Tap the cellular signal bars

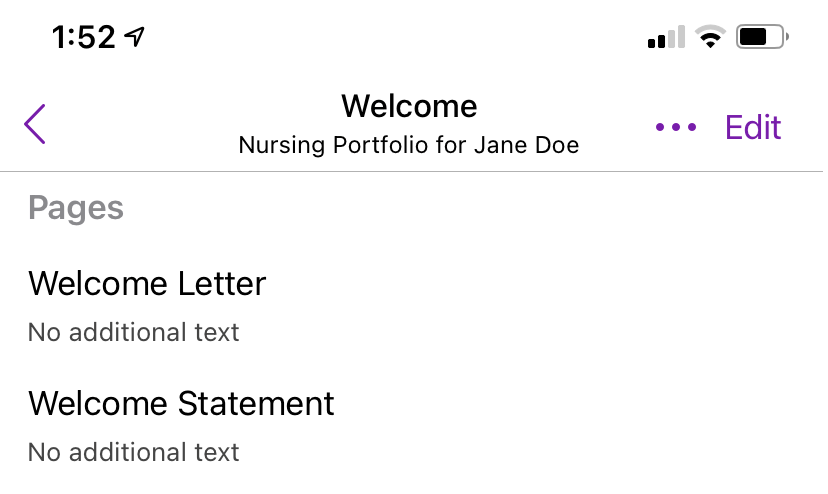(666, 36)
